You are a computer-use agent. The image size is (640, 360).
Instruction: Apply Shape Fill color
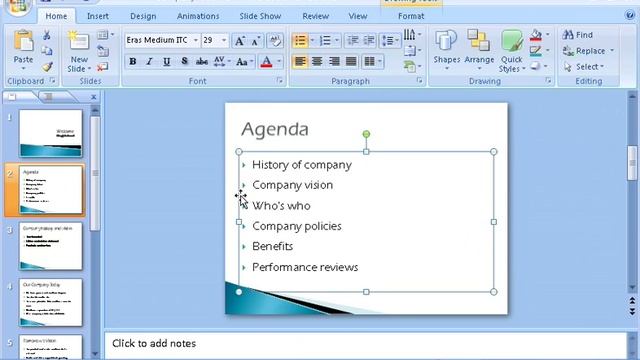(536, 35)
